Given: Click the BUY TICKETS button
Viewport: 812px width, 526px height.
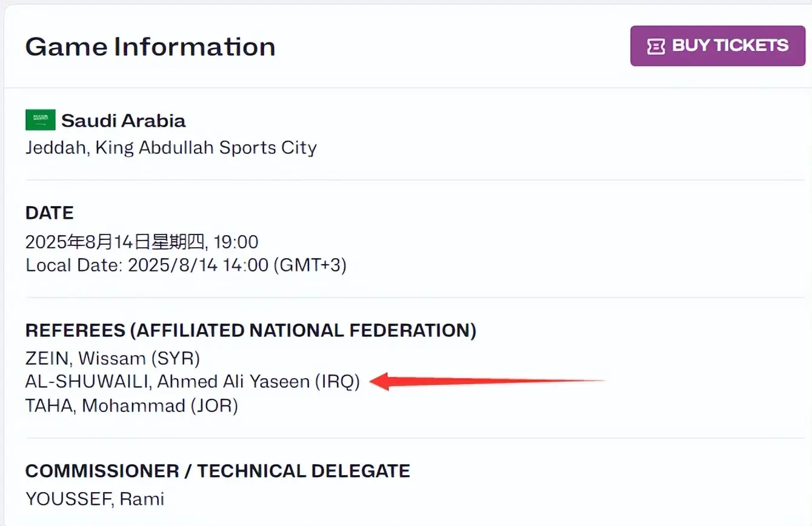Looking at the screenshot, I should point(717,46).
